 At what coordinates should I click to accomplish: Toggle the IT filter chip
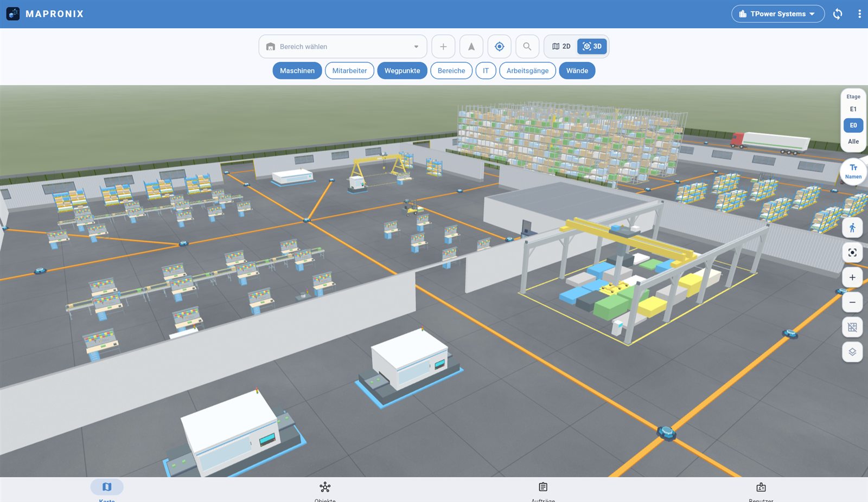tap(486, 70)
